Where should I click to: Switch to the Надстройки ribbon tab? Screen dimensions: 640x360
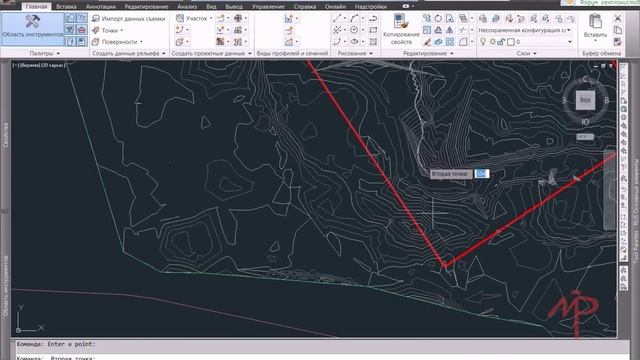(x=371, y=7)
